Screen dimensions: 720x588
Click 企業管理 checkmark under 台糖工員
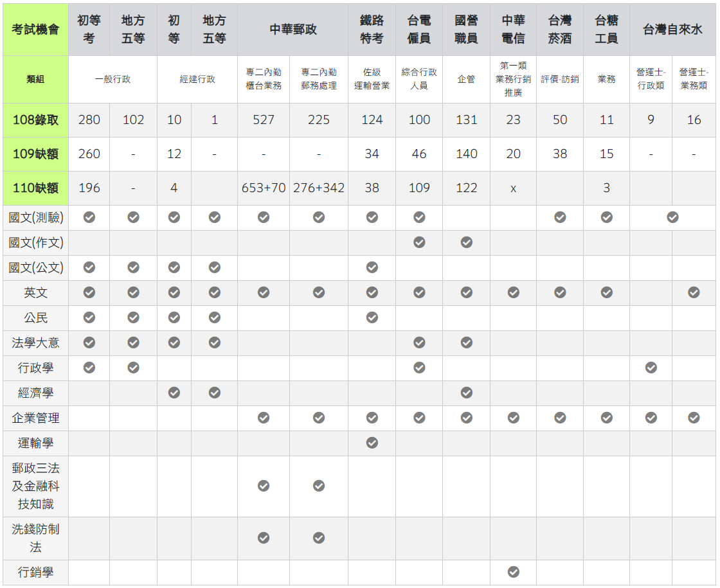click(x=607, y=418)
